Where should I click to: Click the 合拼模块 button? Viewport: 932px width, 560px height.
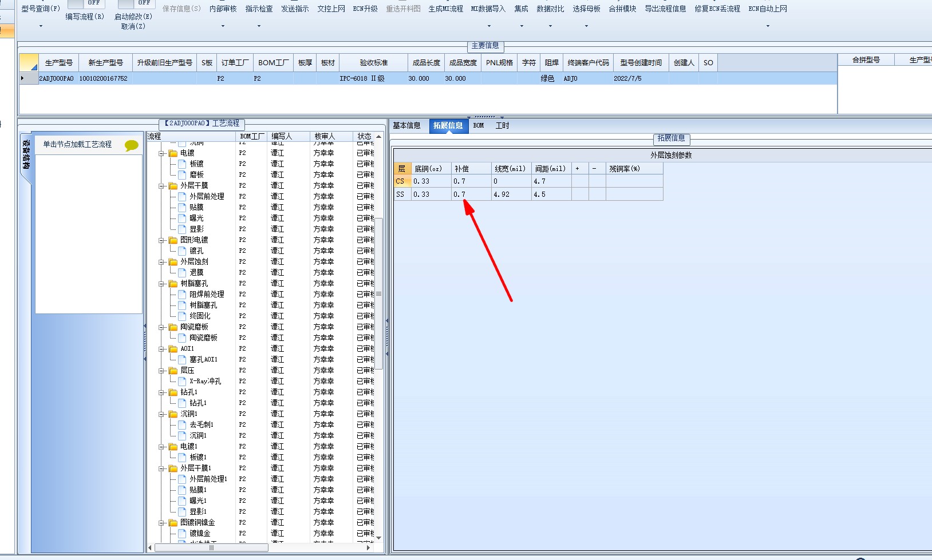tap(622, 9)
